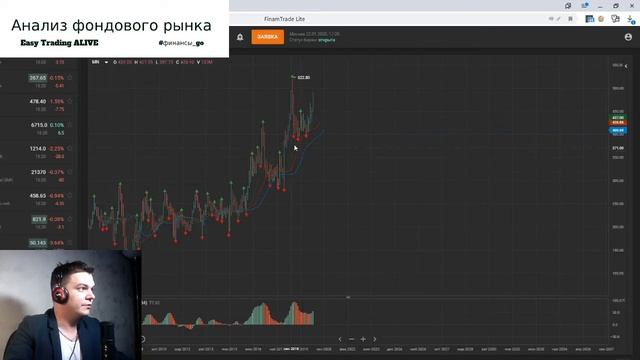Open the MN timeframe dropdown above the chart
This screenshot has width=640, height=360.
[101, 62]
